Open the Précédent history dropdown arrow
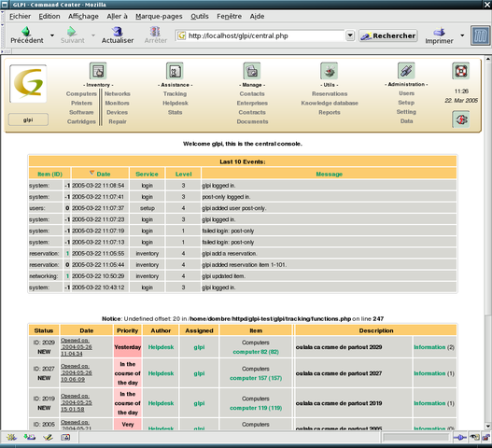 [52, 35]
